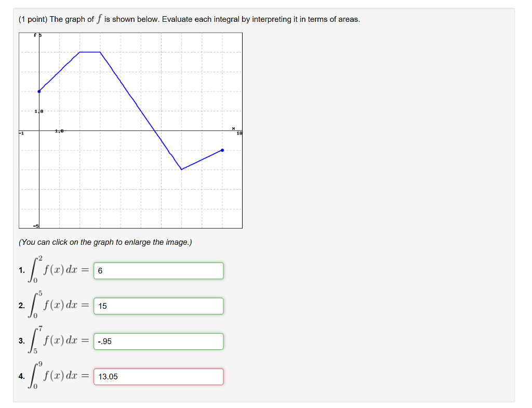Click the -1 label at left of x-axis

click(21, 133)
